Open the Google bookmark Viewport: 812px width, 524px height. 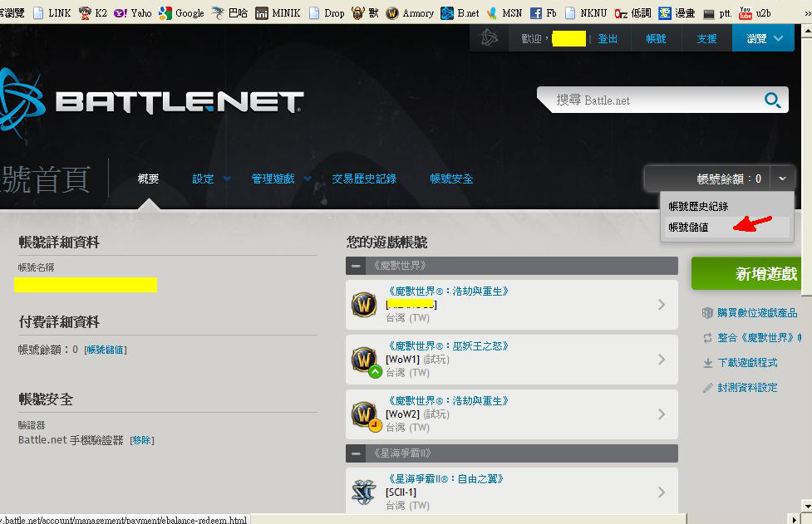pyautogui.click(x=181, y=13)
